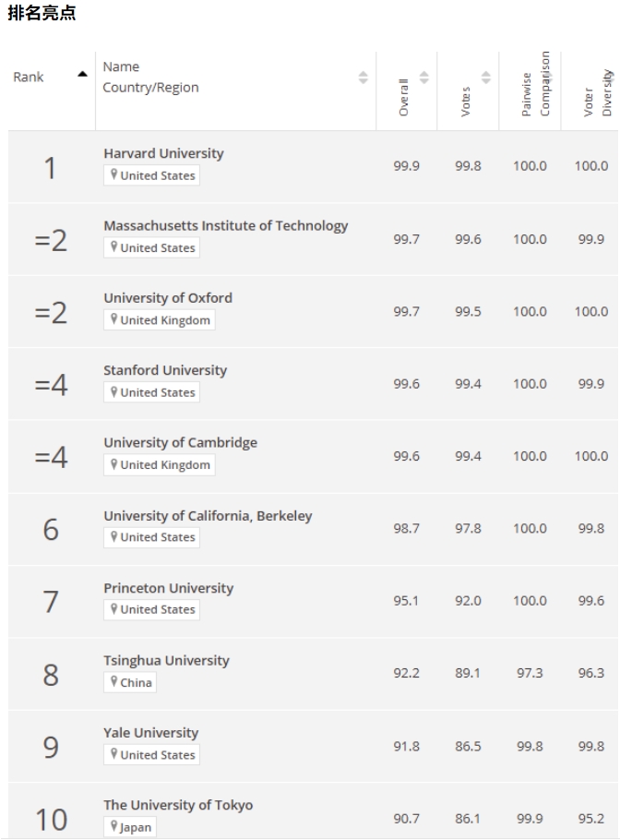The image size is (620, 840).
Task: Click United Kingdom tag under Oxford
Action: [x=160, y=319]
